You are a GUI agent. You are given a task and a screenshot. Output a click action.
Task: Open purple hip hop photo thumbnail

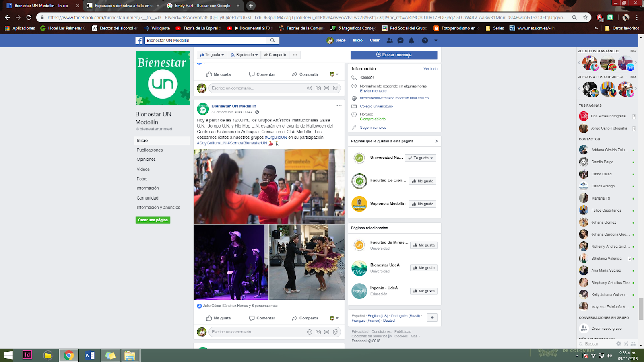pyautogui.click(x=231, y=262)
